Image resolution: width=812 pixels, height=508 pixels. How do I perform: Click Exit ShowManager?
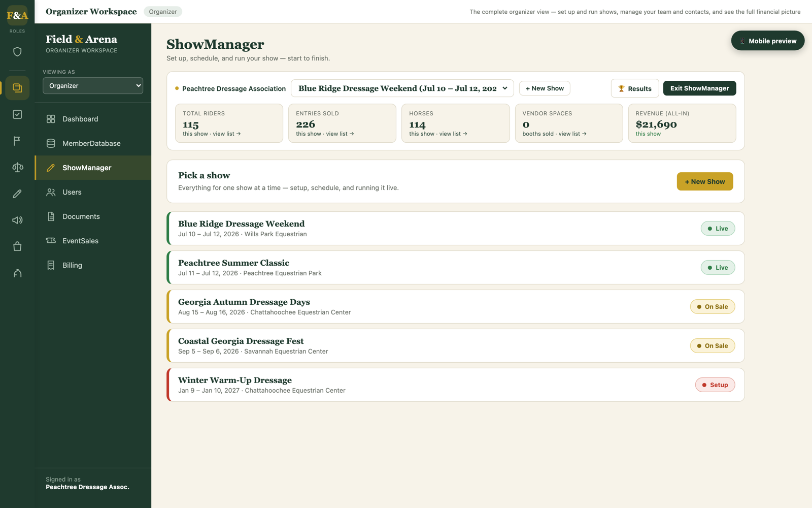[x=699, y=88]
